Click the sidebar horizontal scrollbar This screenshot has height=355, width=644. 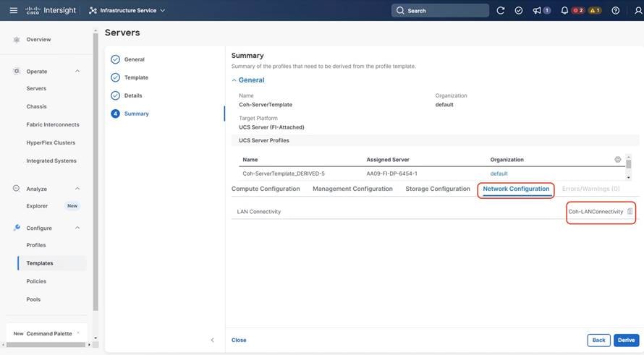coord(46,345)
